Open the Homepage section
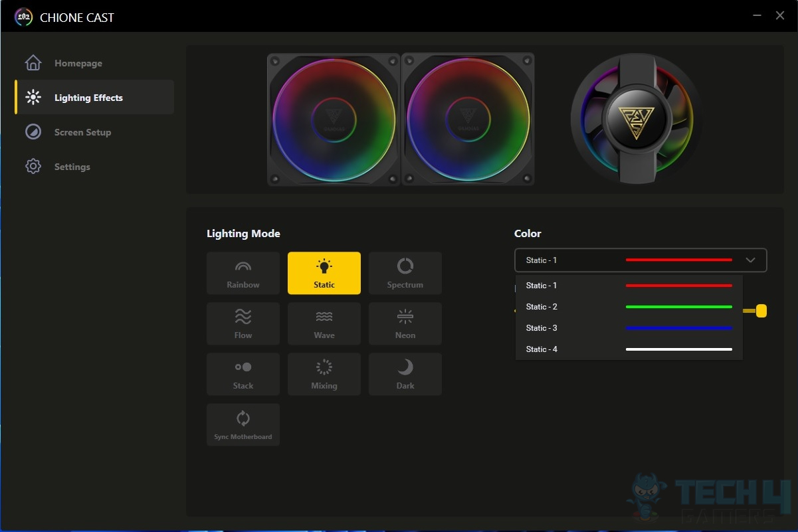This screenshot has height=532, width=798. pos(94,63)
